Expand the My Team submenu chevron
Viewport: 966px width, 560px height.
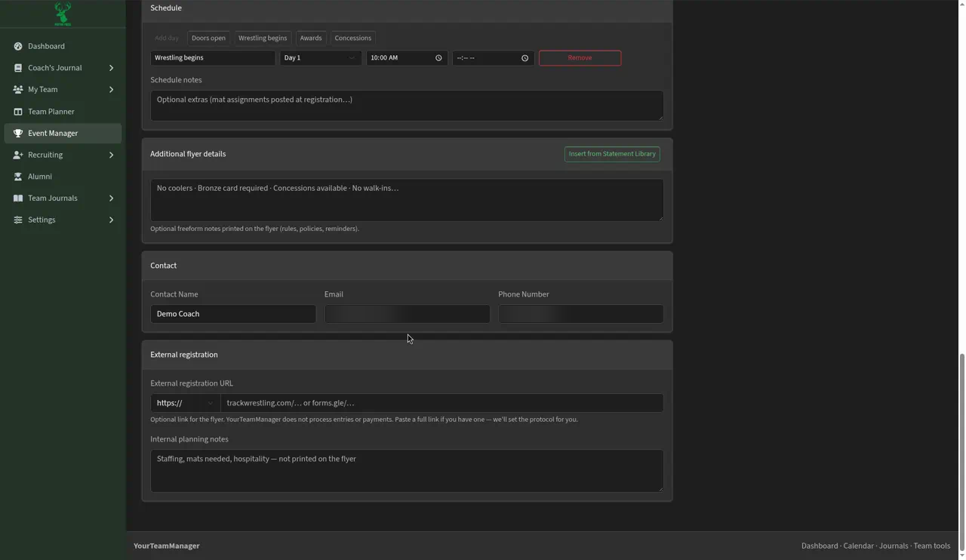(x=111, y=90)
